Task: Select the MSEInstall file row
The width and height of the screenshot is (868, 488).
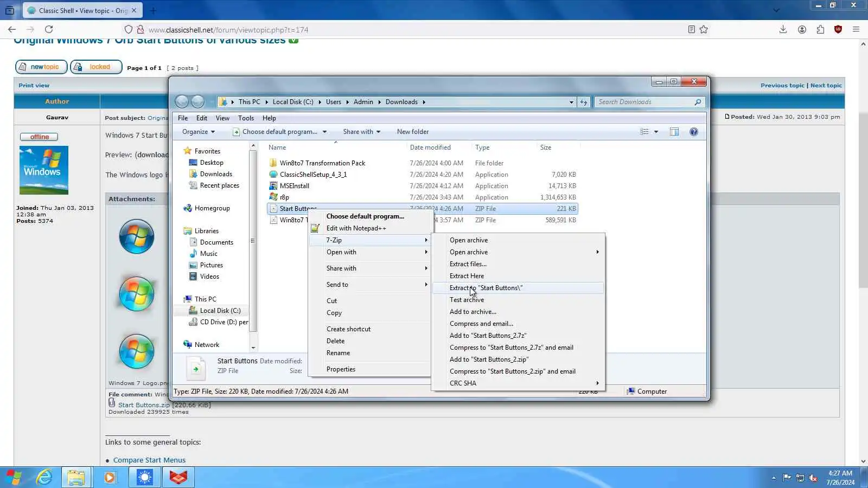Action: pyautogui.click(x=423, y=186)
